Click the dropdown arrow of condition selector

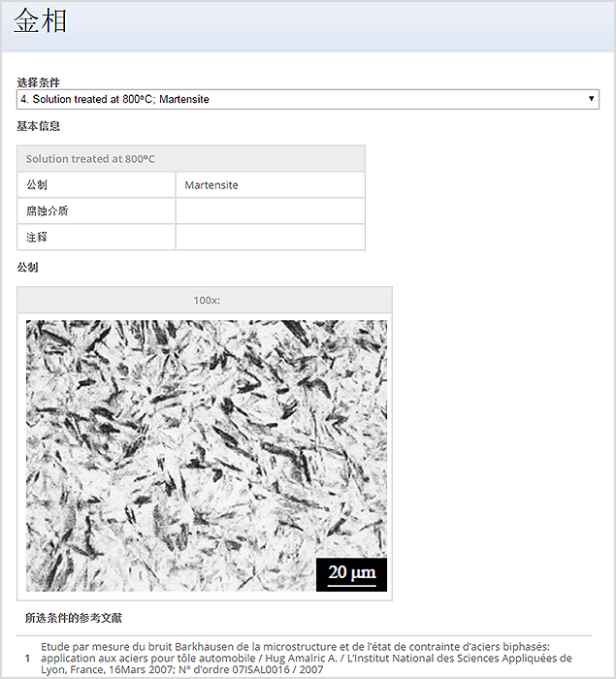[591, 99]
